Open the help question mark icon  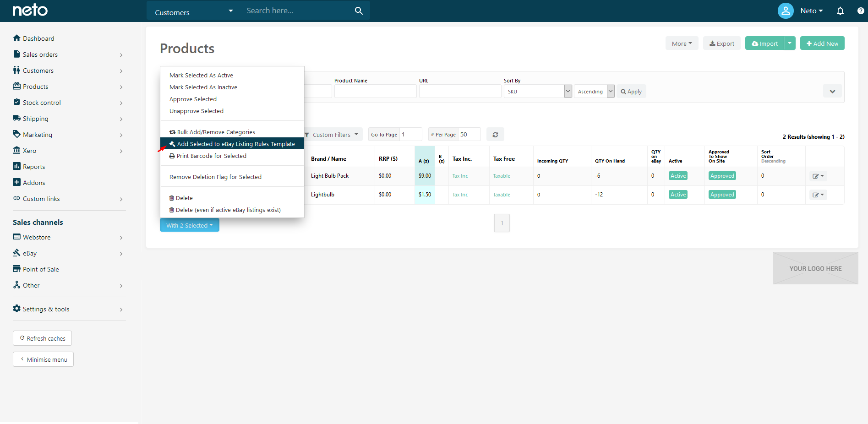[861, 11]
